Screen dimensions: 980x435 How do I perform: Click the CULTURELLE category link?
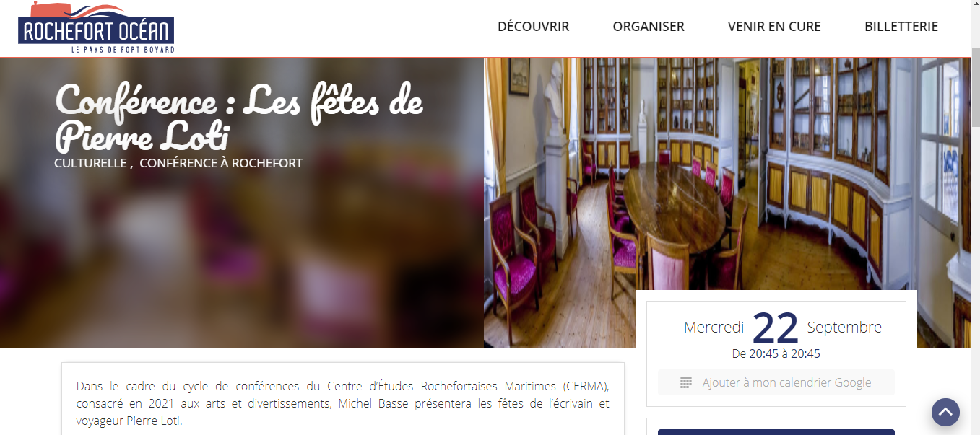[x=90, y=163]
